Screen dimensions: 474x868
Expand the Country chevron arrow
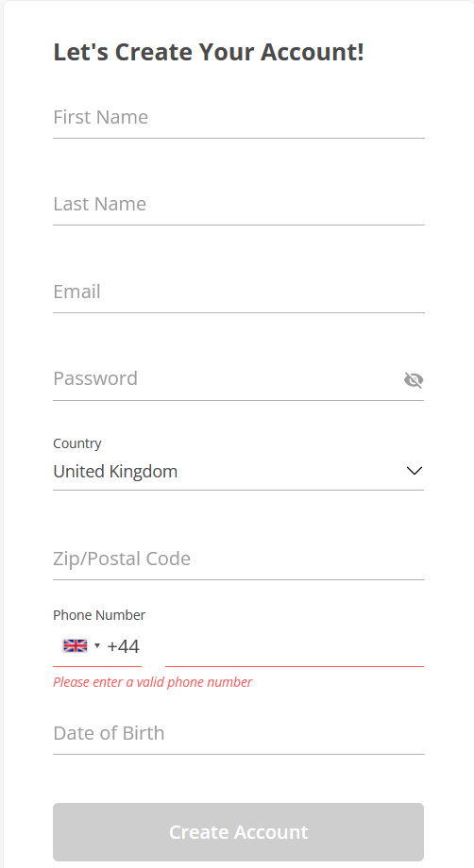415,471
